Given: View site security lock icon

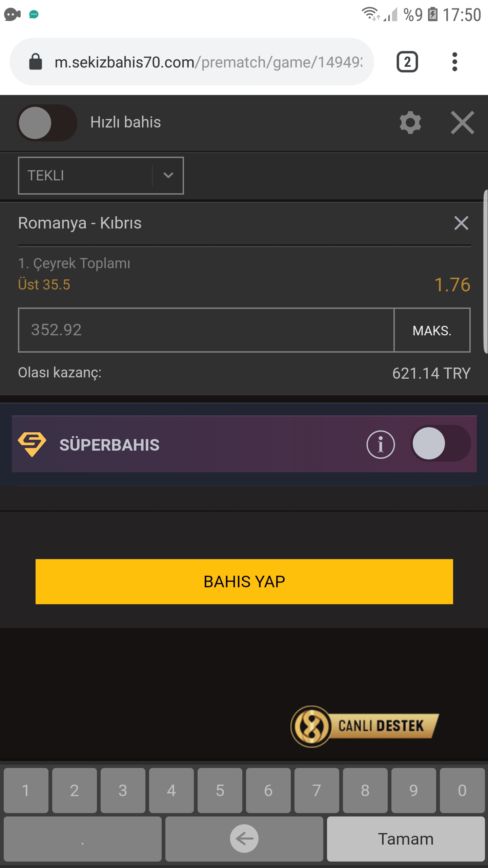Looking at the screenshot, I should (36, 62).
